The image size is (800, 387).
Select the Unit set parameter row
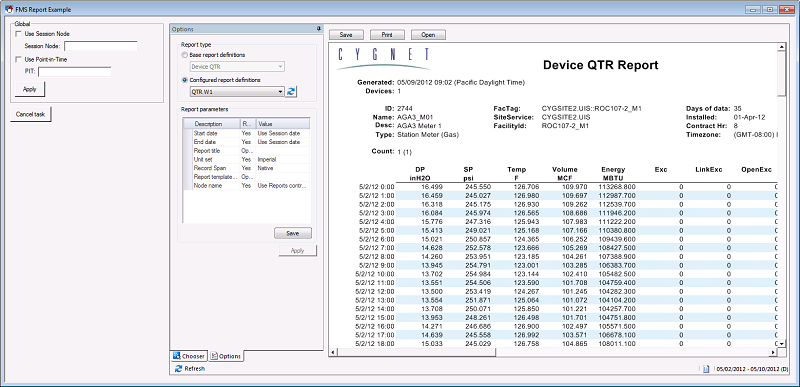pyautogui.click(x=246, y=159)
